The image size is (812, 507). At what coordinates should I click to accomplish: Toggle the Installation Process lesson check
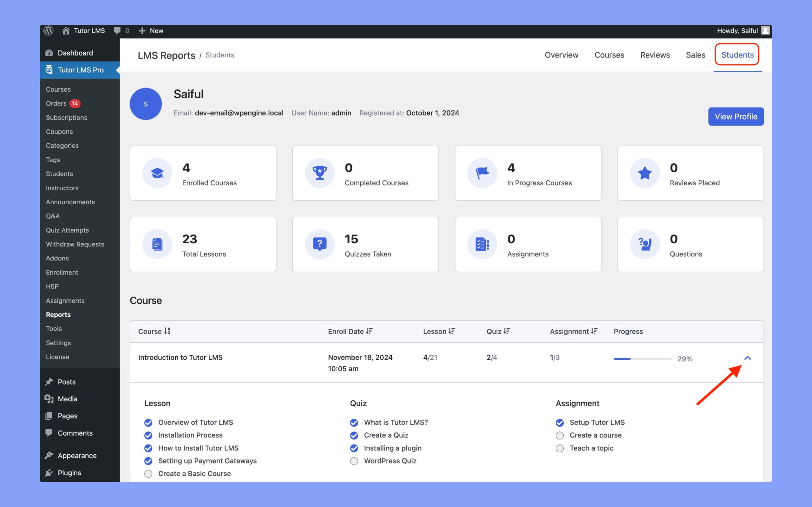tap(148, 435)
